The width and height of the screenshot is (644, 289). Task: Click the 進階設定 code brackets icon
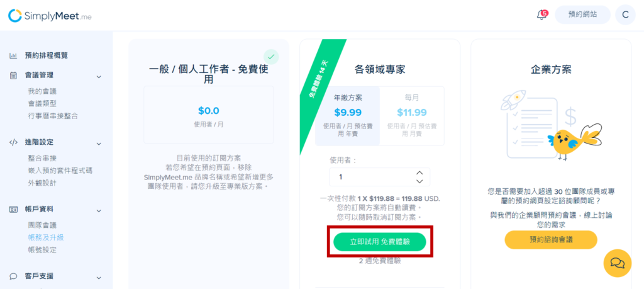click(x=13, y=142)
